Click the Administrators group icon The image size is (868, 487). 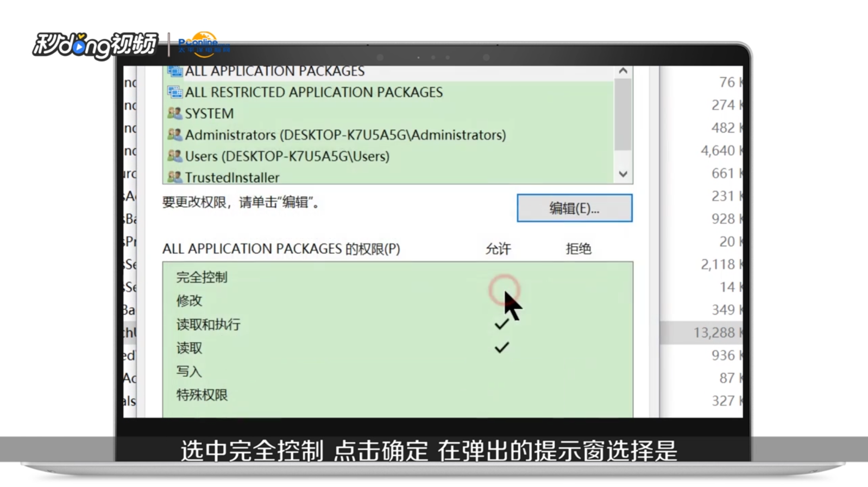tap(174, 135)
